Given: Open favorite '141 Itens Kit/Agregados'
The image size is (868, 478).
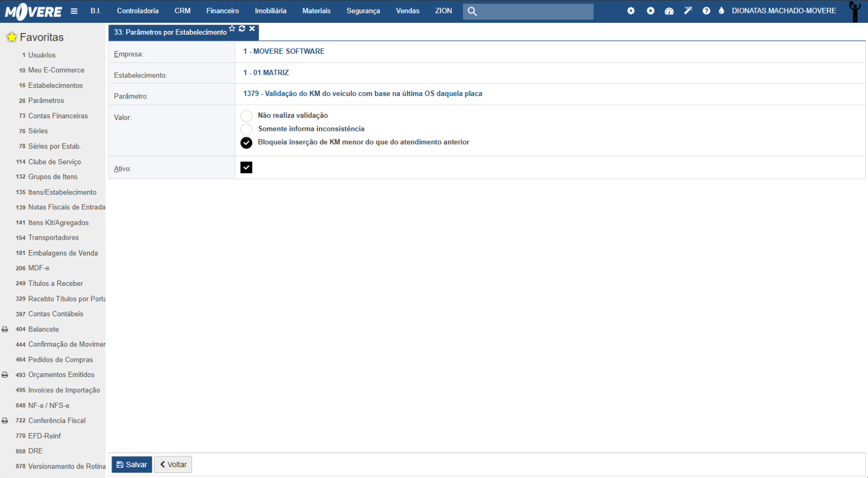Looking at the screenshot, I should [52, 222].
